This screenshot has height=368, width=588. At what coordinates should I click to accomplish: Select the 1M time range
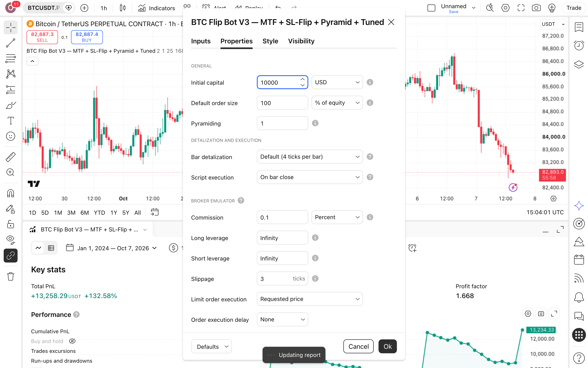58,212
